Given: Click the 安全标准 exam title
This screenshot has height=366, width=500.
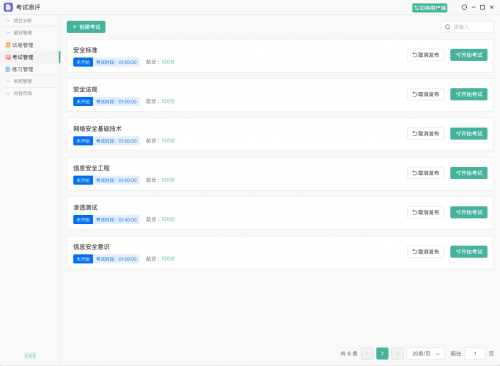Looking at the screenshot, I should [85, 50].
